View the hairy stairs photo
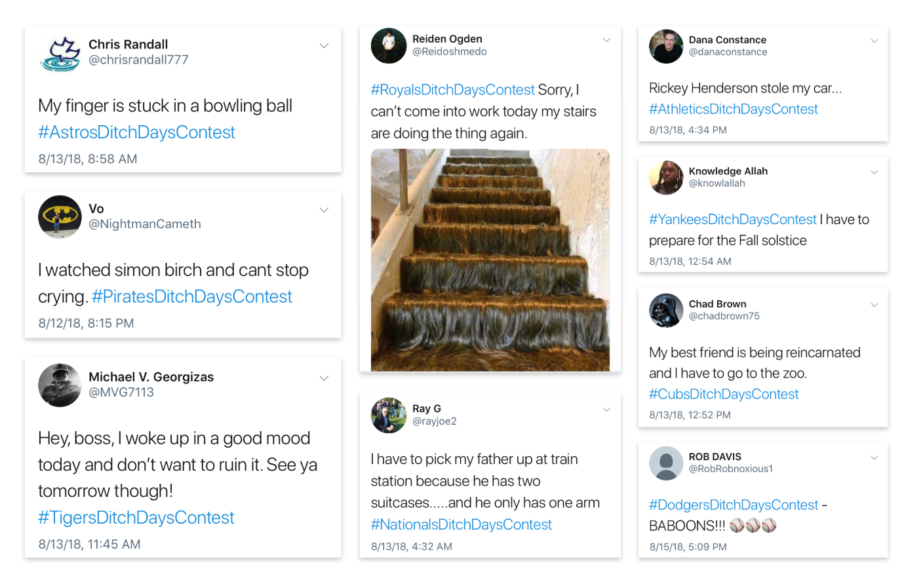Image resolution: width=923 pixels, height=588 pixels. (490, 260)
